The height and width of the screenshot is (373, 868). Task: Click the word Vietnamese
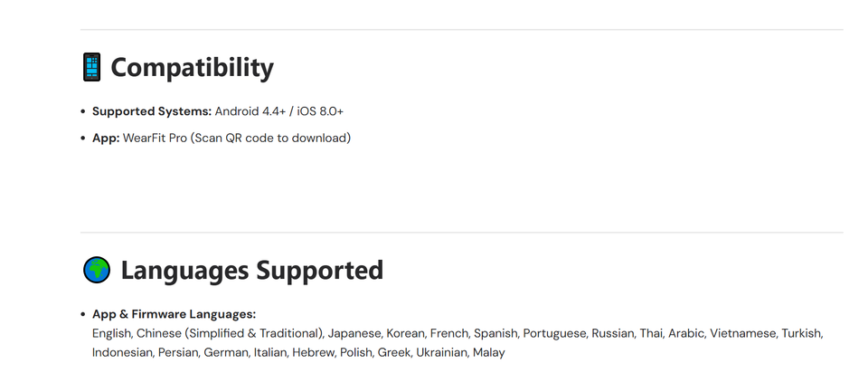point(741,333)
